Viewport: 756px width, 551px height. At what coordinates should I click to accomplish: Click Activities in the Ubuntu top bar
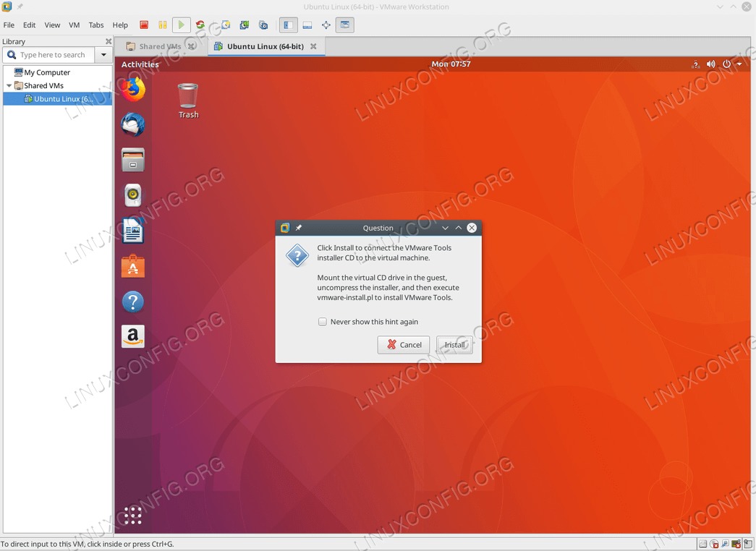click(x=140, y=64)
